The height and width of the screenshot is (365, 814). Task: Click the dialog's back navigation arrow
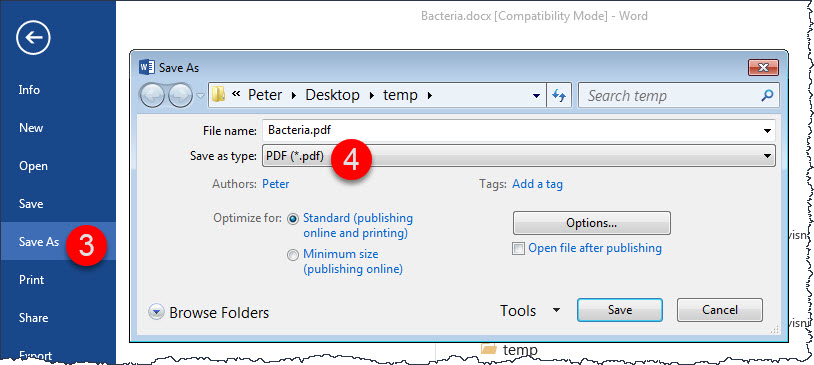(x=153, y=96)
